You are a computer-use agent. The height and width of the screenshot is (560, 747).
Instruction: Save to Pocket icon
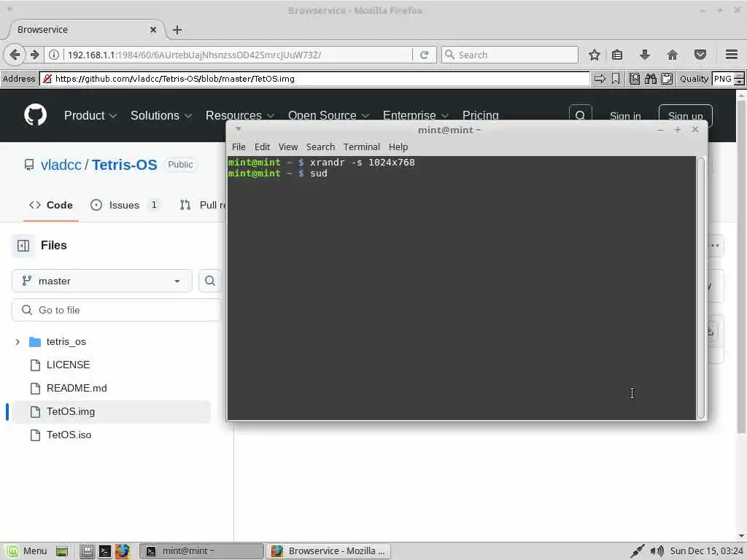pyautogui.click(x=700, y=55)
